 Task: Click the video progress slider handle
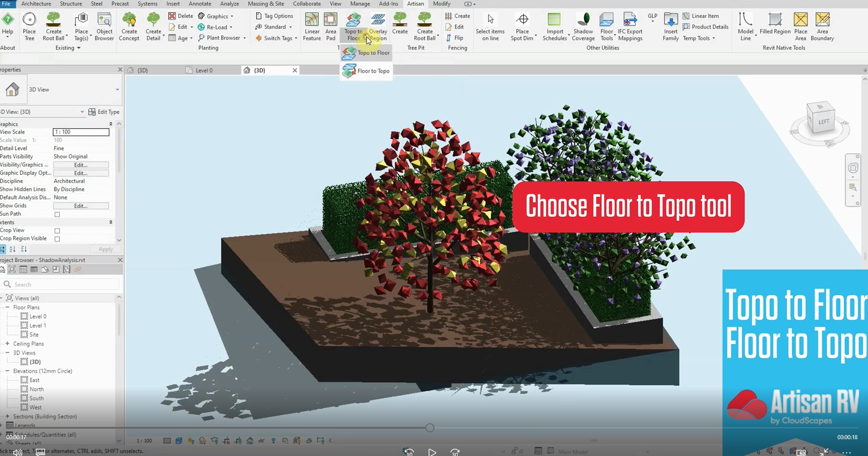[430, 427]
